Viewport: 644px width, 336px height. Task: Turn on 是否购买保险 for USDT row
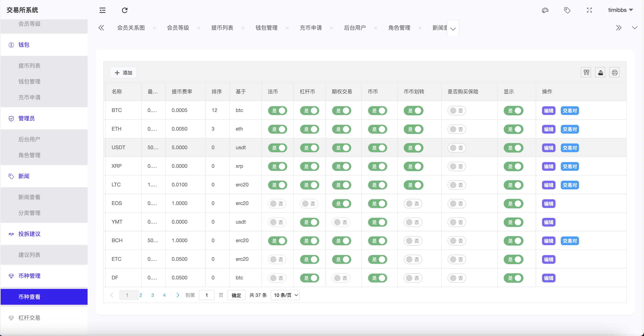(457, 148)
